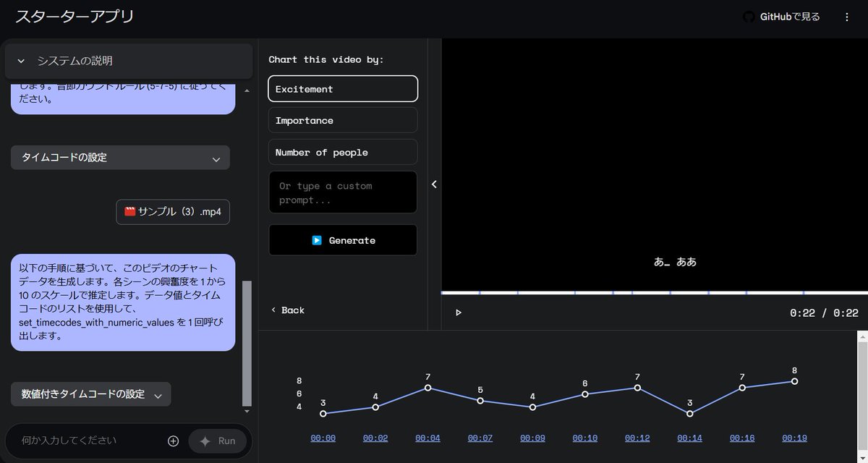Click the plus icon to add attachment

(173, 441)
